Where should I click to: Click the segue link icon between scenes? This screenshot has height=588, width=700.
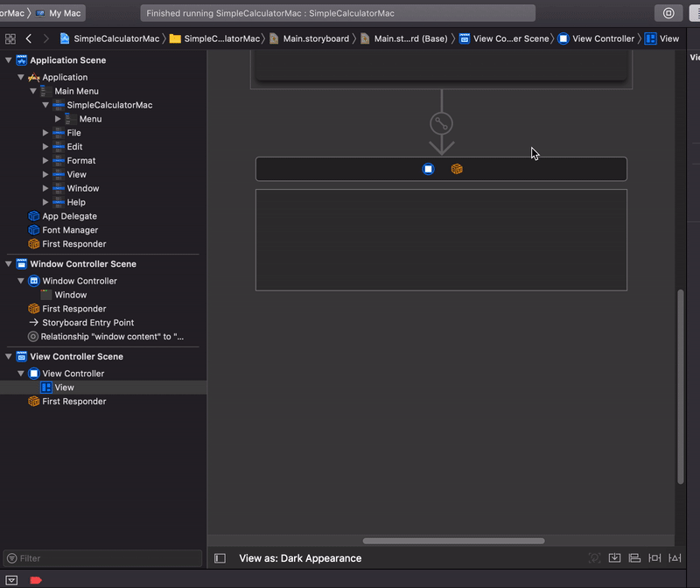[440, 122]
